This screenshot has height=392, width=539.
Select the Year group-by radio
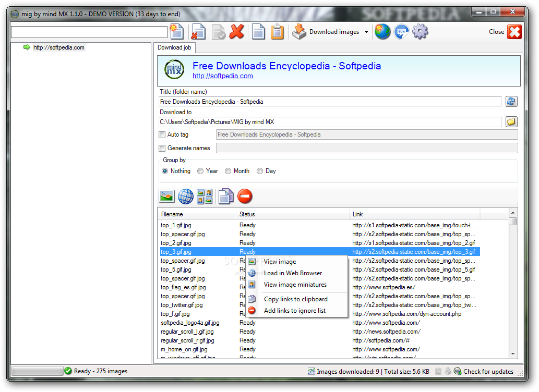pos(200,171)
